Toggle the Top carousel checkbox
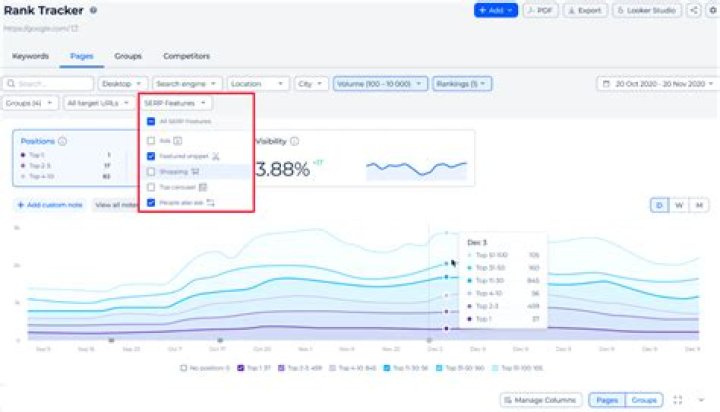 [x=151, y=187]
